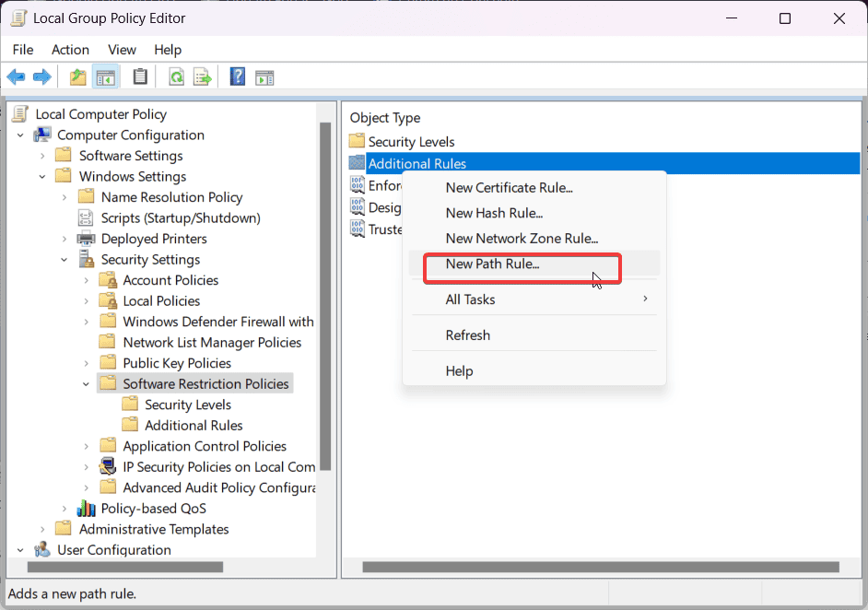Click the Deployed Printers printer icon

point(86,239)
